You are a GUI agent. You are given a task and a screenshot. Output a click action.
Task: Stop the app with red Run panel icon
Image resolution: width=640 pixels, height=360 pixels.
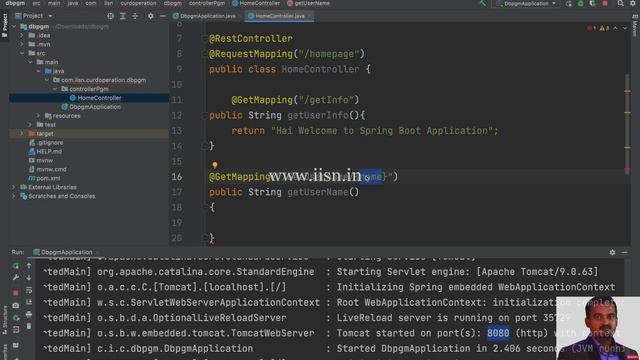(16, 293)
